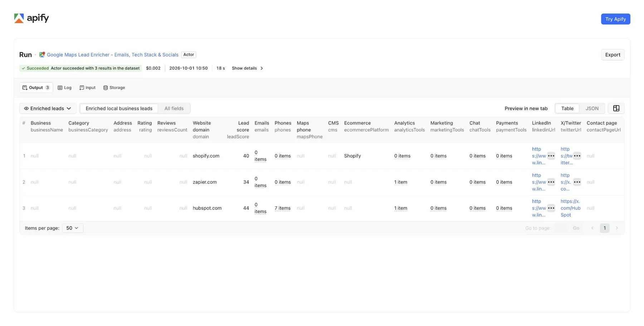
Task: Click the Shopify ecommerce platform cell
Action: coord(352,156)
